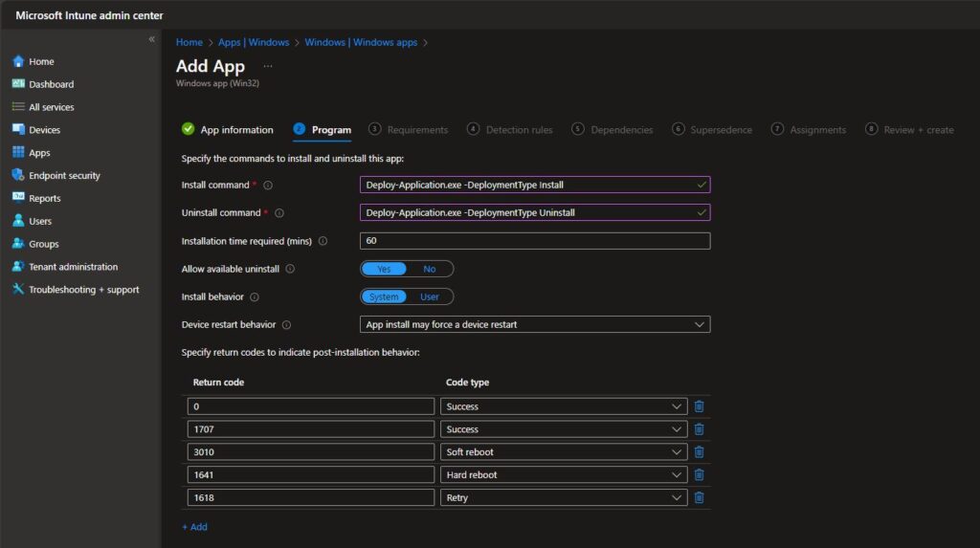
Task: Open Apps in the sidebar
Action: (x=32, y=152)
